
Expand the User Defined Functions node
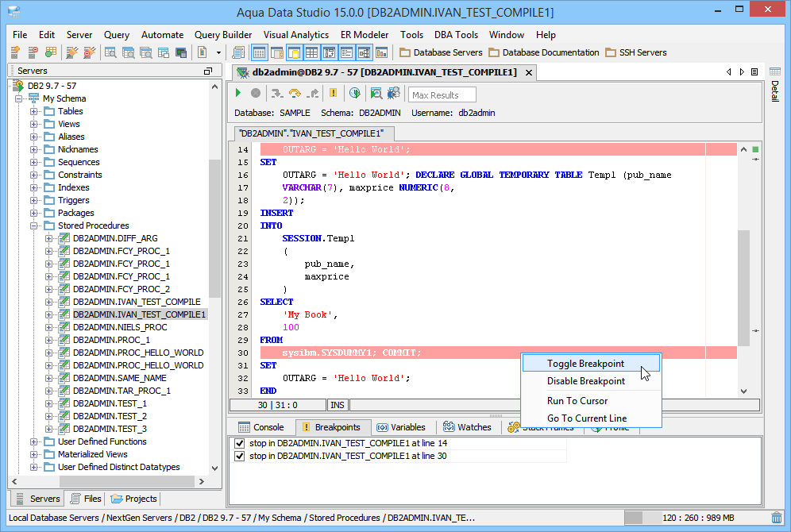(34, 441)
